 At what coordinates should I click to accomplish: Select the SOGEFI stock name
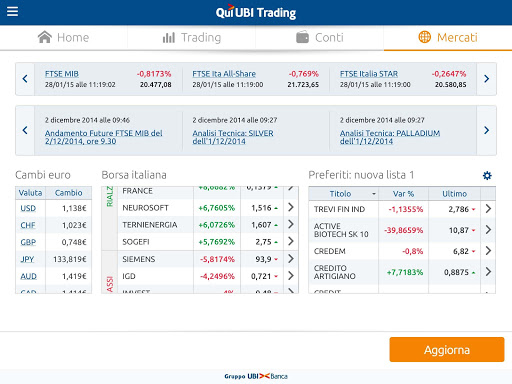(136, 242)
